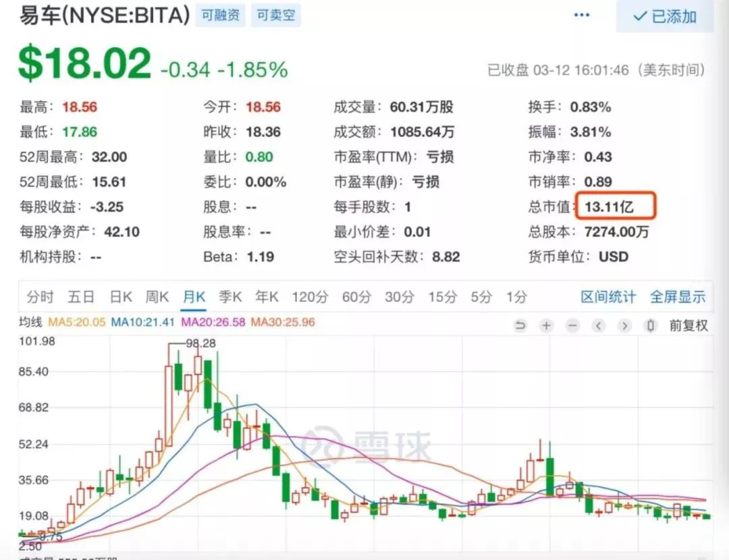Switch to the 120分 interval tab

pyautogui.click(x=310, y=296)
